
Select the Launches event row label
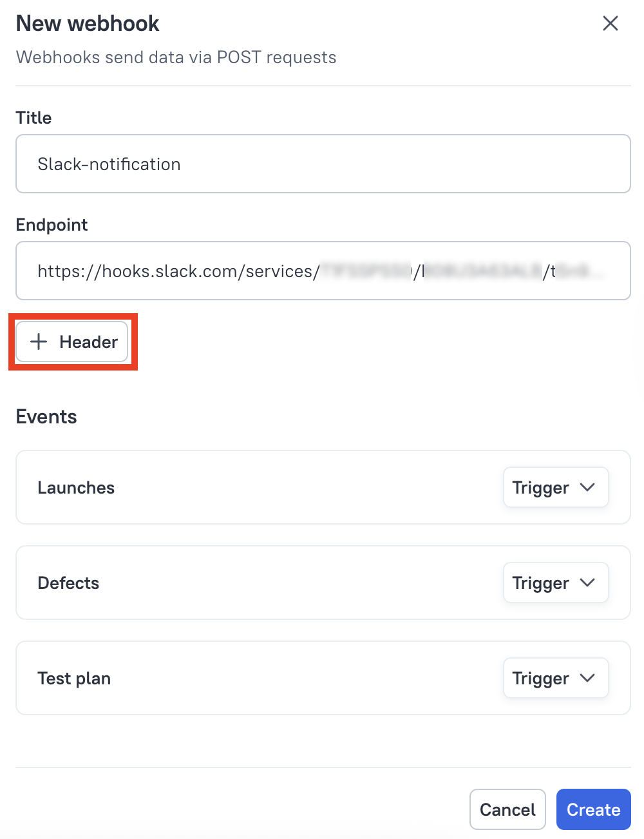tap(76, 488)
